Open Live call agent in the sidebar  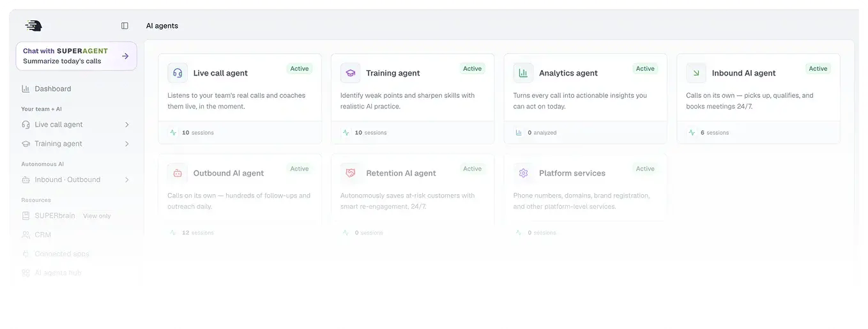[76, 125]
